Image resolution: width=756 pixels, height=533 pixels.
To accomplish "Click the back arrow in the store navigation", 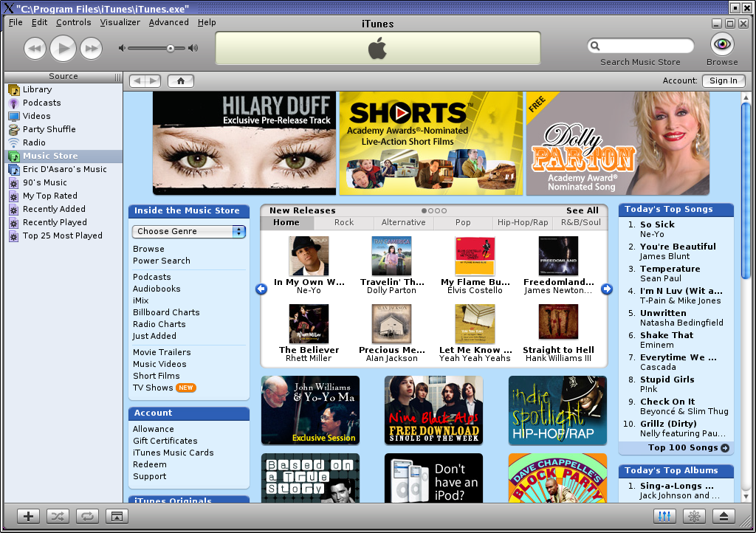I will click(x=137, y=81).
